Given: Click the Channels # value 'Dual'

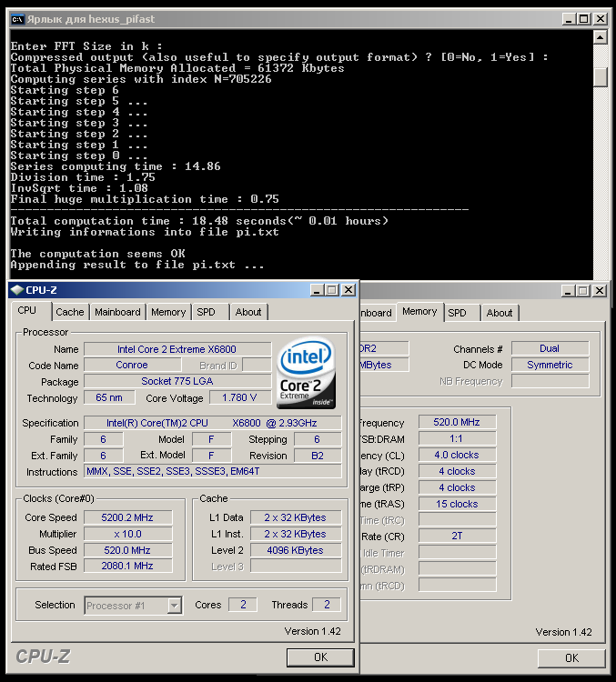Looking at the screenshot, I should pos(550,348).
